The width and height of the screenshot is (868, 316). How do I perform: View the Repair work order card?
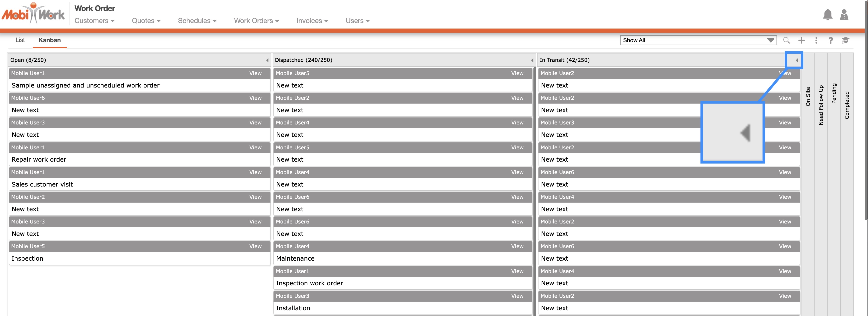[255, 147]
